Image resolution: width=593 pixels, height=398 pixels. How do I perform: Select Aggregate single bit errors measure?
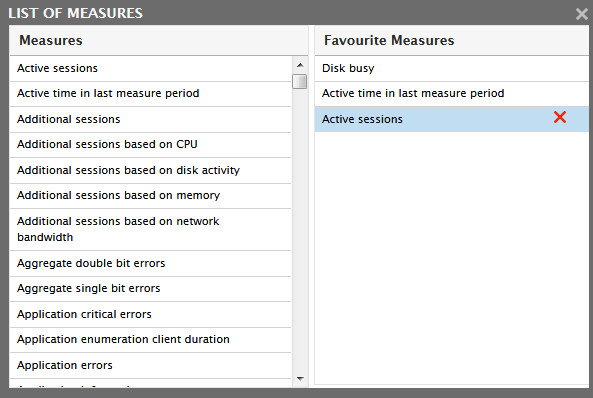click(x=151, y=289)
